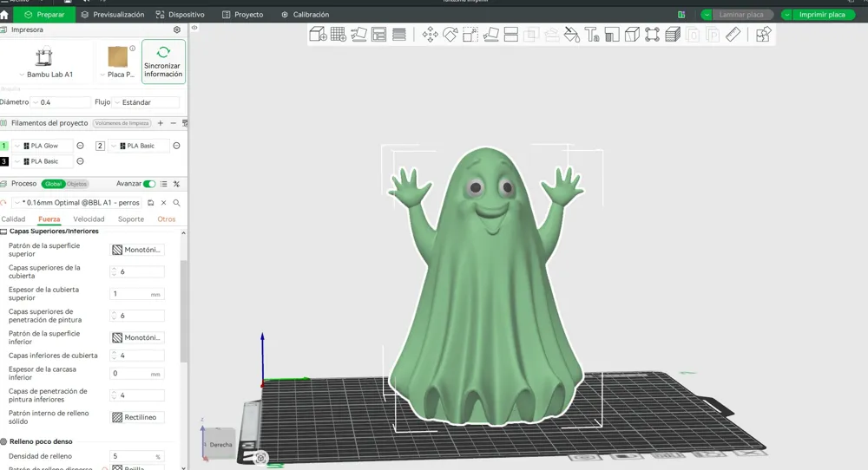Click filament 2 white color swatch
Image resolution: width=868 pixels, height=470 pixels.
100,146
